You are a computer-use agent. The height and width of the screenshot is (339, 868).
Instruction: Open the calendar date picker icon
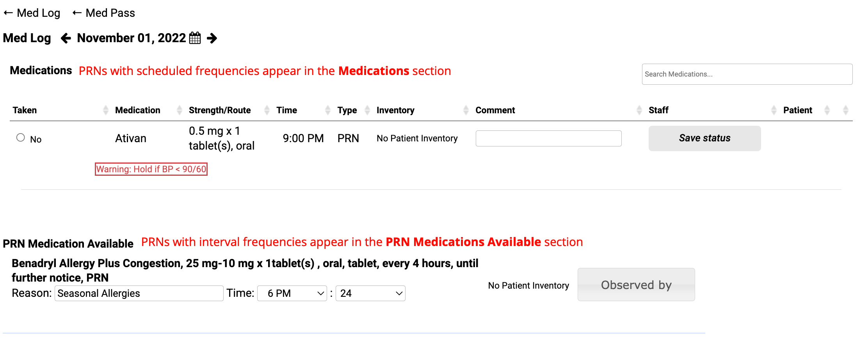[195, 38]
